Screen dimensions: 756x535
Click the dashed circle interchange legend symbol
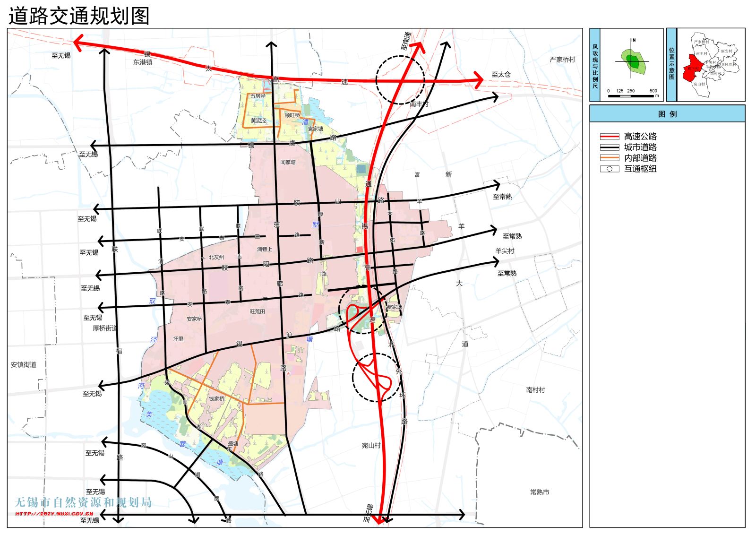point(609,169)
